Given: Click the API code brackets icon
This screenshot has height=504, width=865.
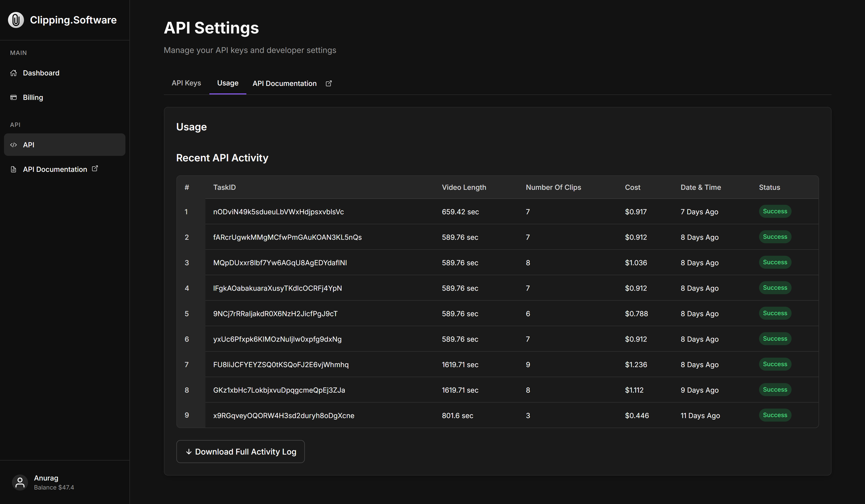Looking at the screenshot, I should click(13, 145).
